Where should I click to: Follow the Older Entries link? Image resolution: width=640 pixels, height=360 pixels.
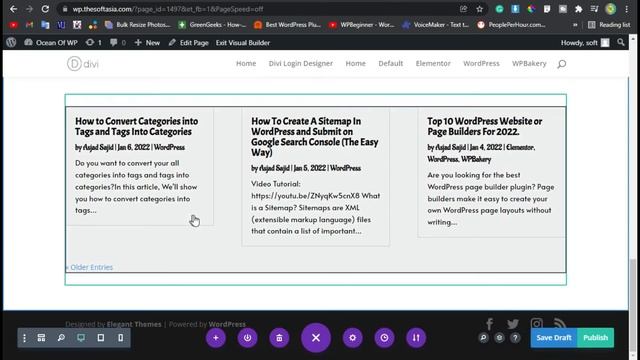89,267
